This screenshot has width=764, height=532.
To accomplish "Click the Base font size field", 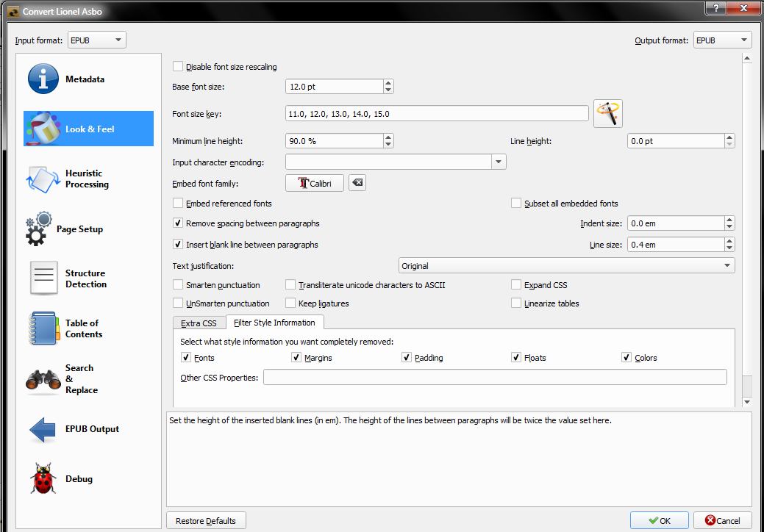I will (335, 87).
